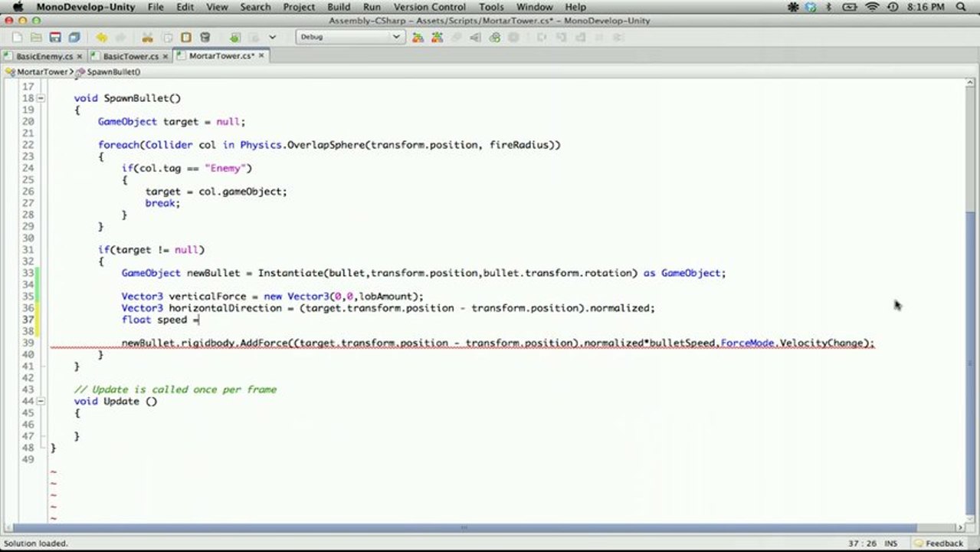Click 'Solution loaded.' status message
Screen dimensions: 980x552
[37, 543]
